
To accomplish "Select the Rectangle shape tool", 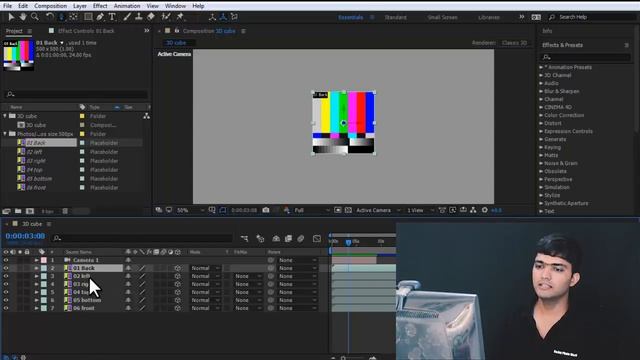I will pos(88,17).
